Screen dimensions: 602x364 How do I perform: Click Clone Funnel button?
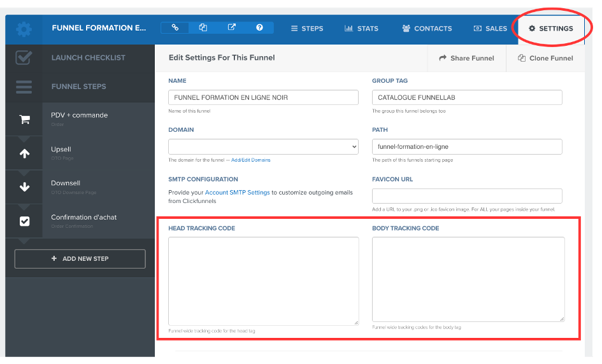tap(545, 58)
